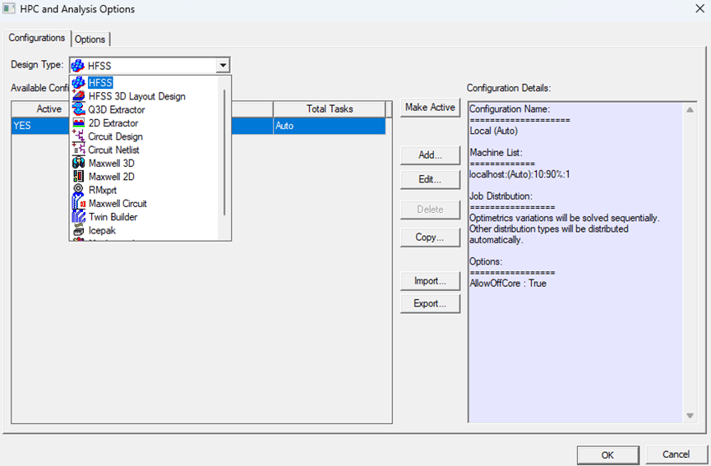Screen dimensions: 711x466
Task: Select HFSS from the design type list
Action: pyautogui.click(x=100, y=83)
